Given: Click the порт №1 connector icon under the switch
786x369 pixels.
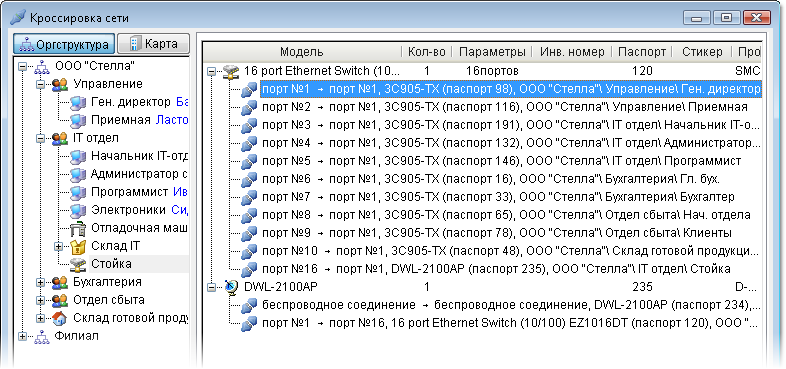Looking at the screenshot, I should click(249, 89).
